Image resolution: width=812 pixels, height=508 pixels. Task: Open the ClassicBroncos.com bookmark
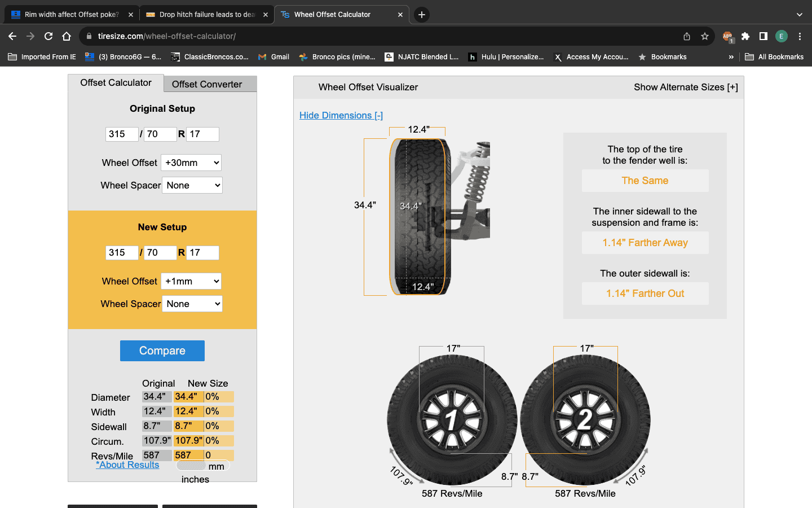pos(210,57)
